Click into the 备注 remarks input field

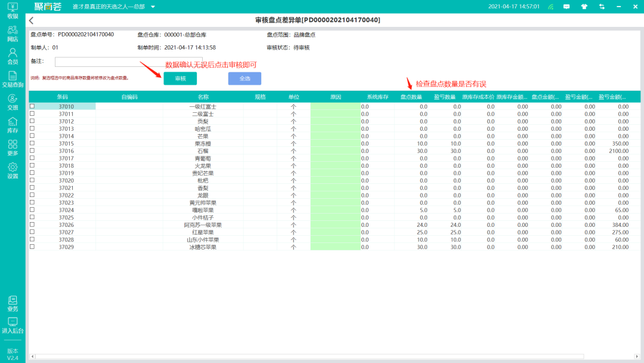[x=128, y=61]
